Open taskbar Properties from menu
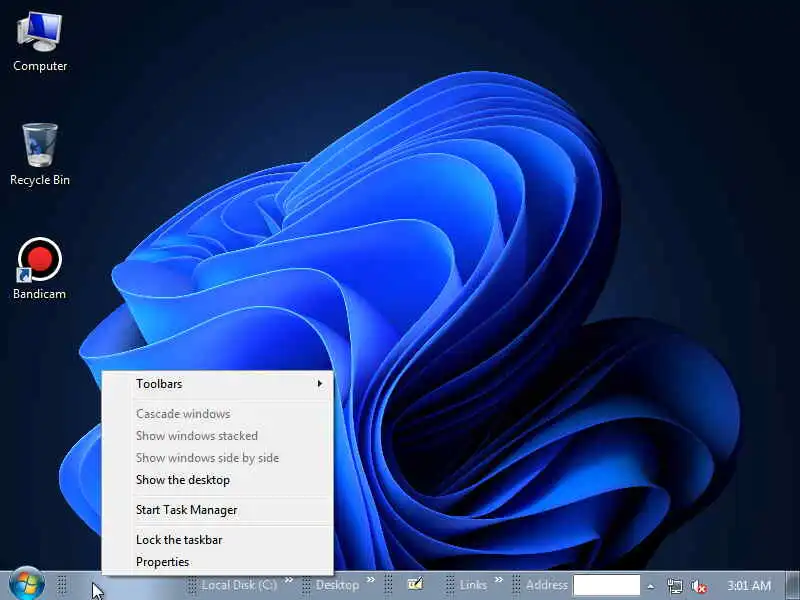Image resolution: width=800 pixels, height=600 pixels. point(218,562)
